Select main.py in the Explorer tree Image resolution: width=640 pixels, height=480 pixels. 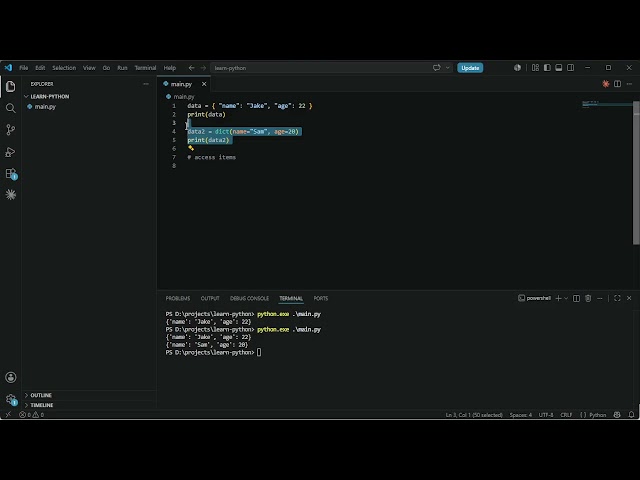45,107
